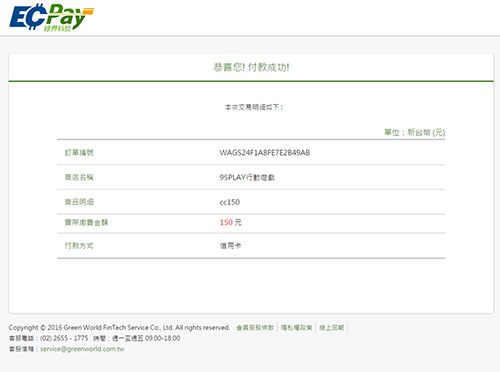Click the 商店名稱 row label
The image size is (500, 372).
(79, 177)
